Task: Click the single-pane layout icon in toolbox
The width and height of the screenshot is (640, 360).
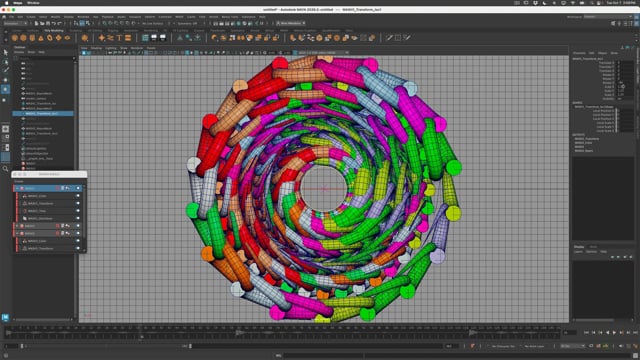Action: tap(5, 129)
